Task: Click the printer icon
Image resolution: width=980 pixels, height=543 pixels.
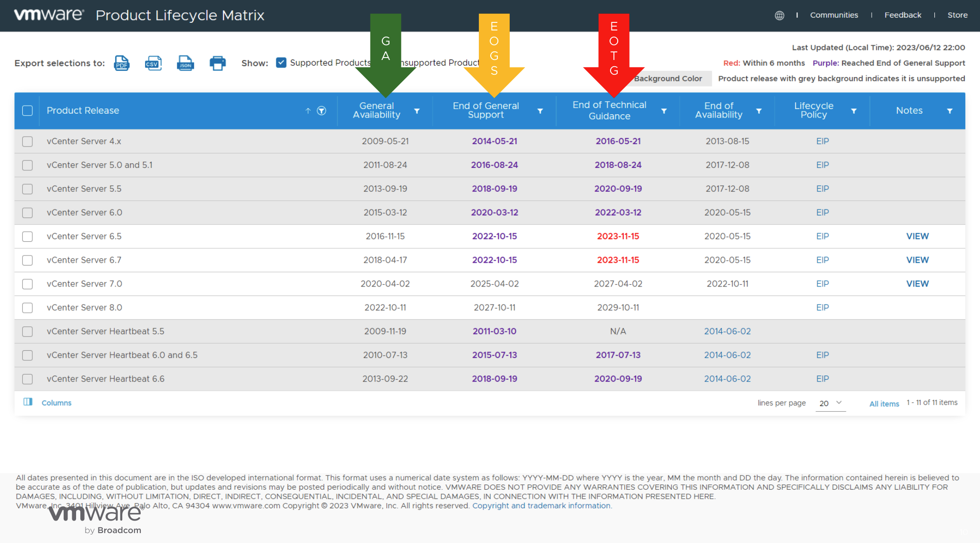Action: coord(218,63)
